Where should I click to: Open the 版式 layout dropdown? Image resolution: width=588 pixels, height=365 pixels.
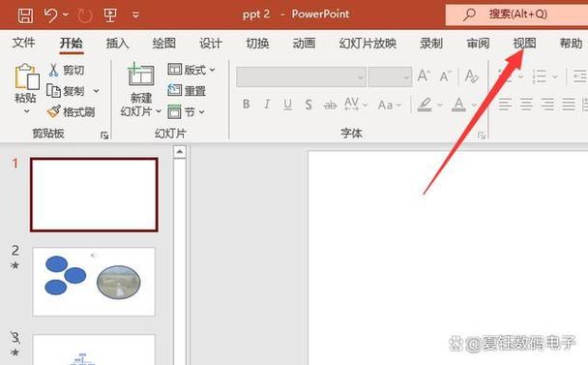[x=191, y=70]
